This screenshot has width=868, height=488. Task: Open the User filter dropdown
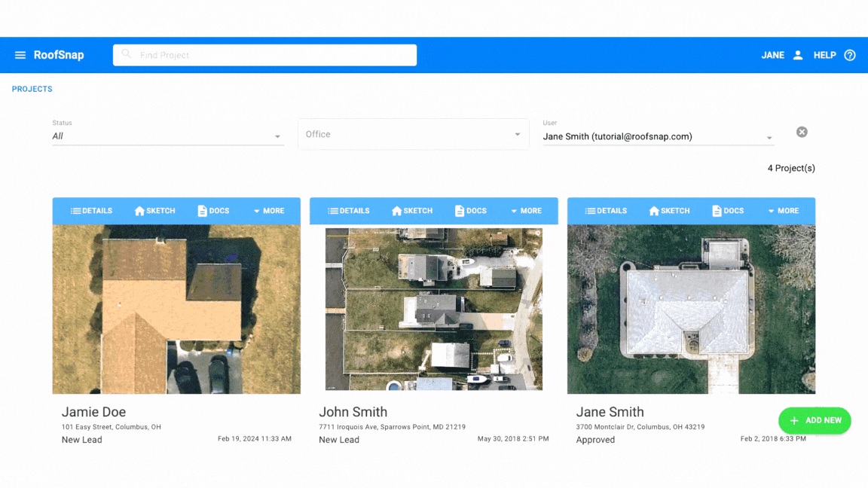point(658,136)
